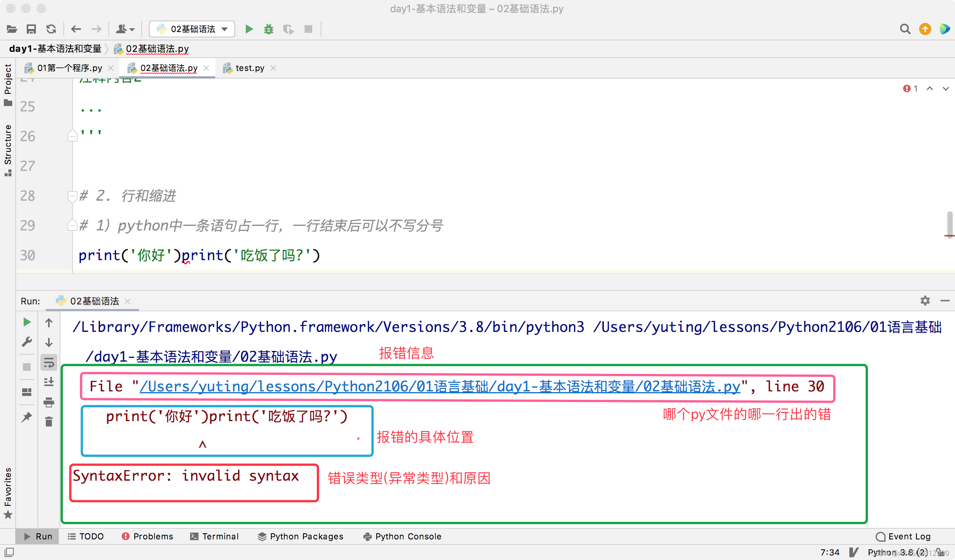Image resolution: width=955 pixels, height=560 pixels.
Task: Start the Debug bug icon
Action: click(269, 29)
